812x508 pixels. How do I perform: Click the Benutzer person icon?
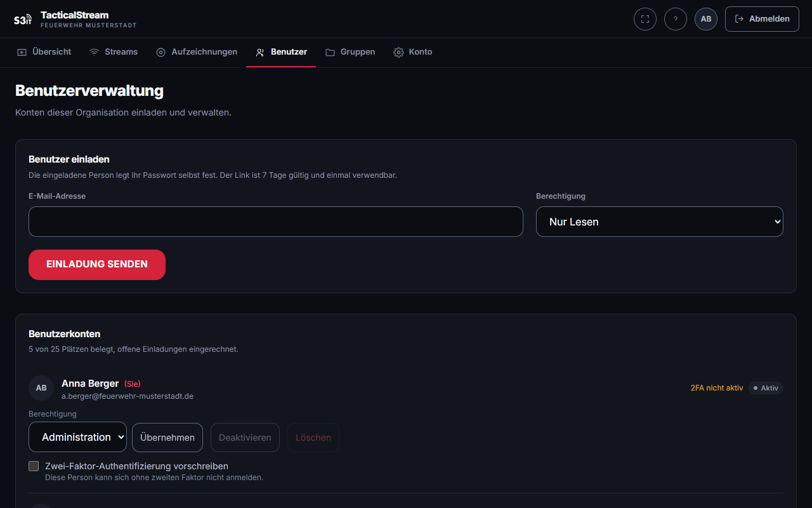[260, 52]
